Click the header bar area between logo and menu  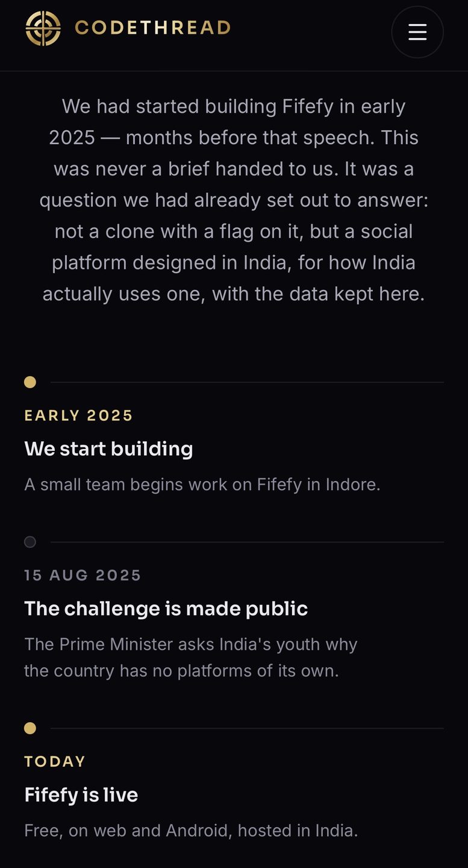click(x=311, y=32)
